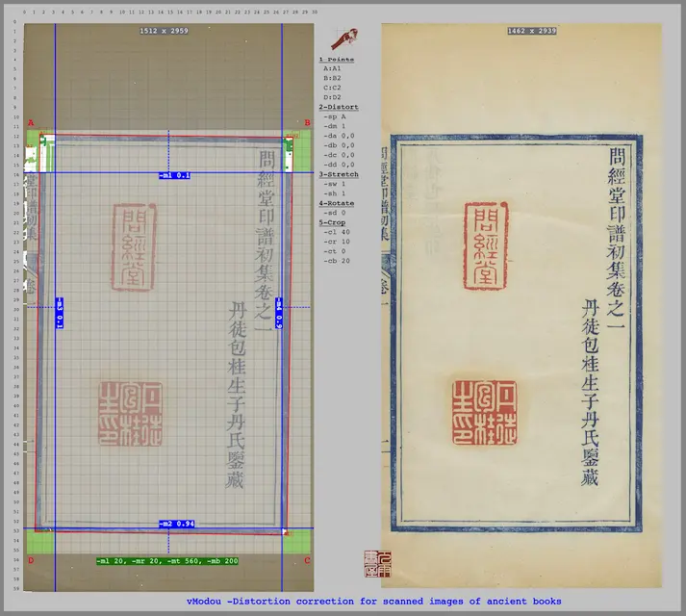
Task: Select the '5-Crop' section heading
Action: point(332,222)
